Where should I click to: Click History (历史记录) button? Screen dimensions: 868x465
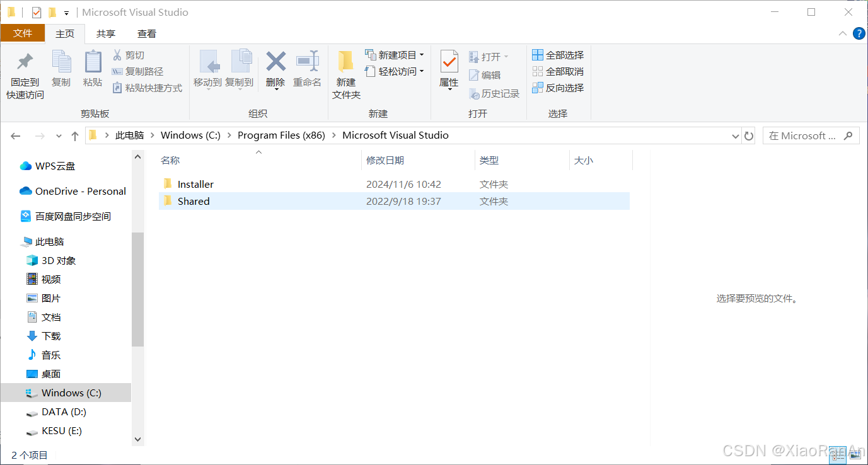click(494, 93)
